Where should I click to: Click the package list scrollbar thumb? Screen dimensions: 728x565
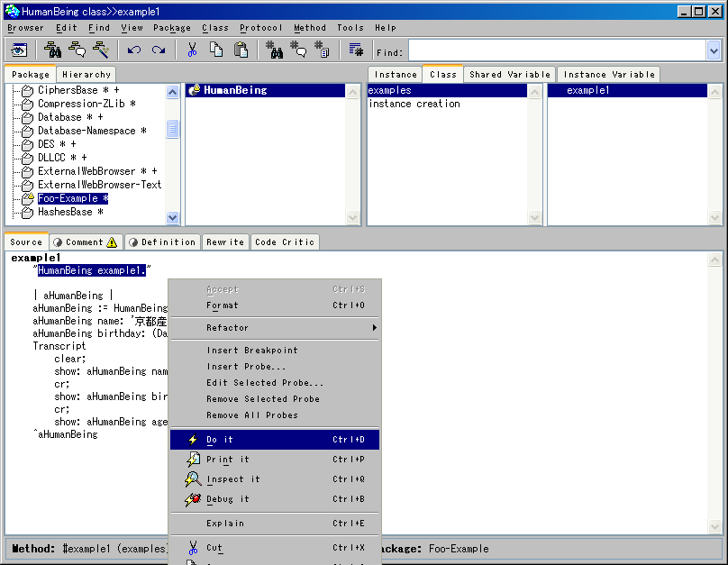(x=172, y=129)
